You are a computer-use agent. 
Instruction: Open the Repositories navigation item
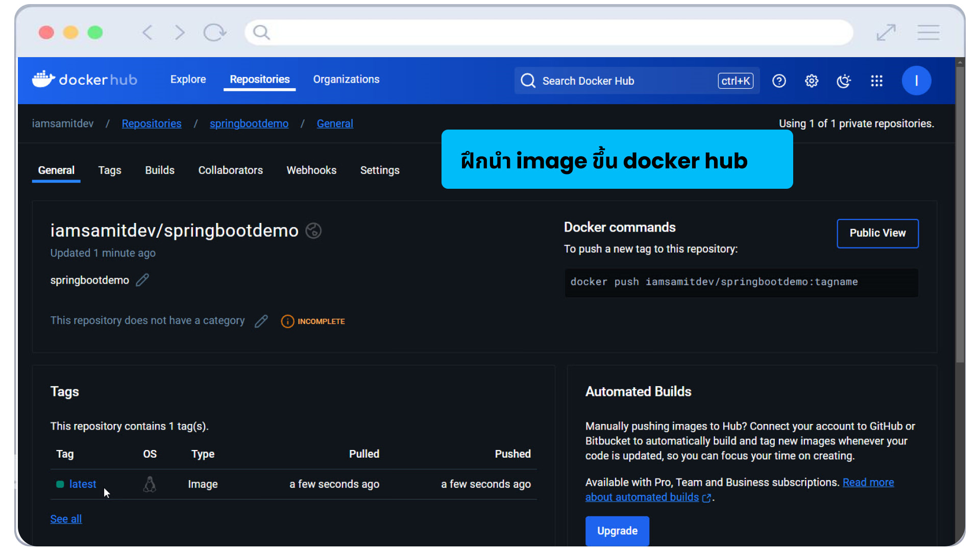[x=260, y=80]
